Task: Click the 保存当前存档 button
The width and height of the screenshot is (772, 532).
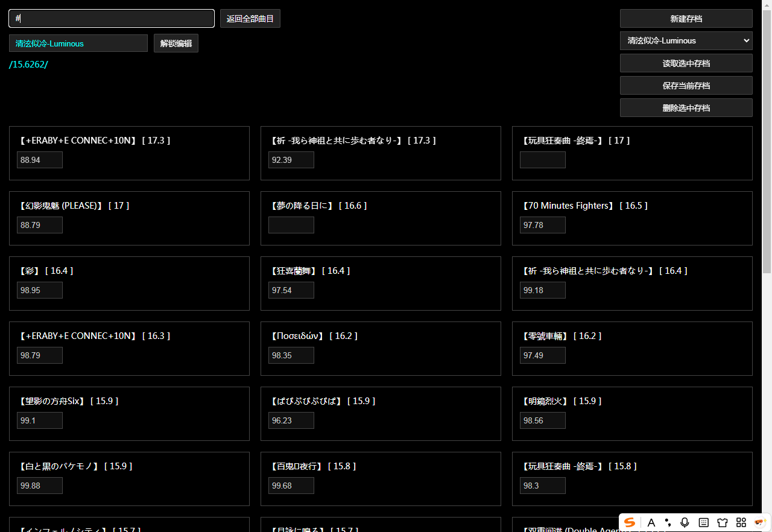Action: coord(686,86)
